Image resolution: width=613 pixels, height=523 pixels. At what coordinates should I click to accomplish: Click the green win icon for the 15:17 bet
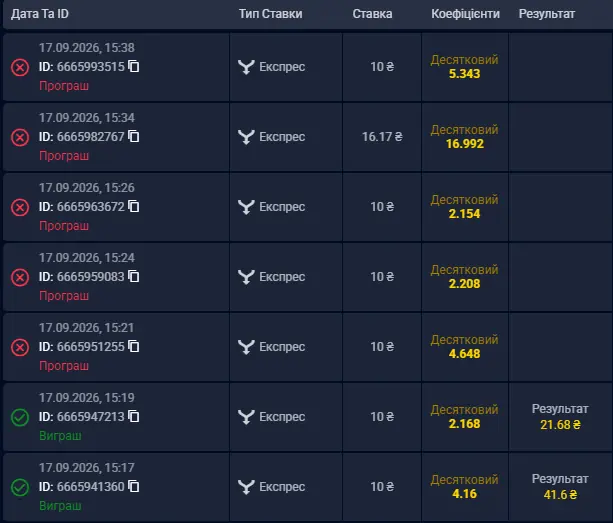[20, 487]
